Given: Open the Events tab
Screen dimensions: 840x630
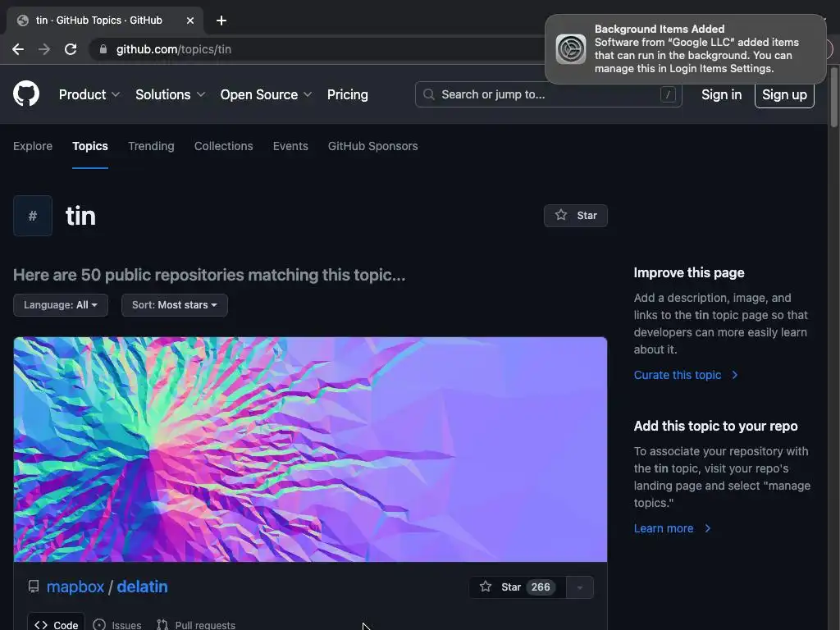Looking at the screenshot, I should click(290, 146).
